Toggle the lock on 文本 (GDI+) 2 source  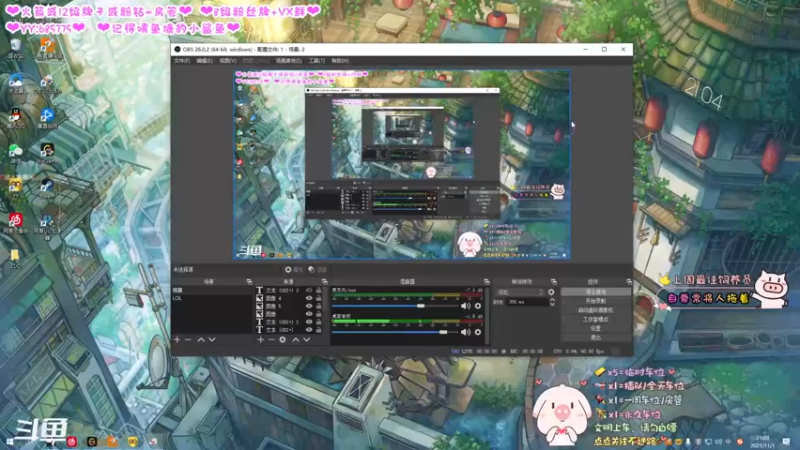[x=318, y=322]
